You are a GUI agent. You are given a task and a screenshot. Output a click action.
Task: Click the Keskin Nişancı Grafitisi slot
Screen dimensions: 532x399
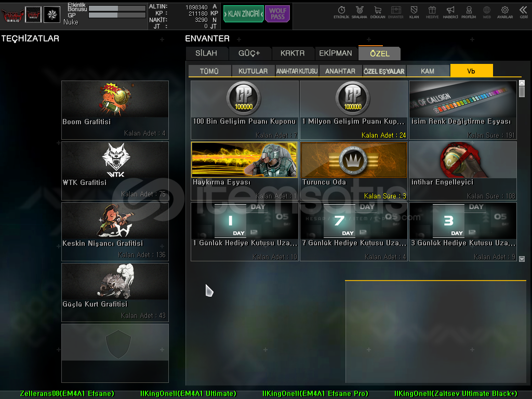point(115,232)
